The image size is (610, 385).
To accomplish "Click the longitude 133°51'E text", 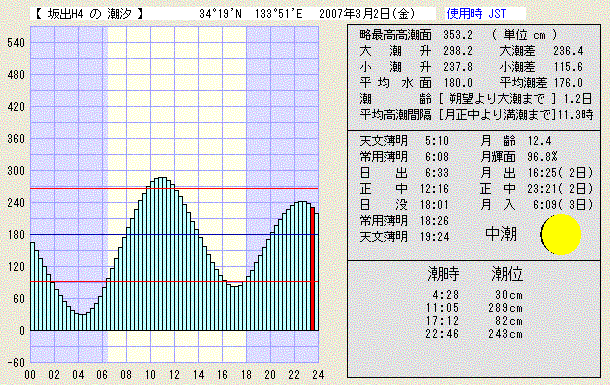I will point(279,14).
